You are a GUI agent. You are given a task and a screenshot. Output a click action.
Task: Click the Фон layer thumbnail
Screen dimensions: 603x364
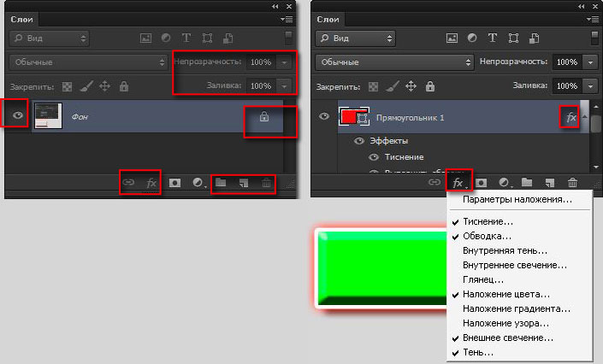pos(49,116)
